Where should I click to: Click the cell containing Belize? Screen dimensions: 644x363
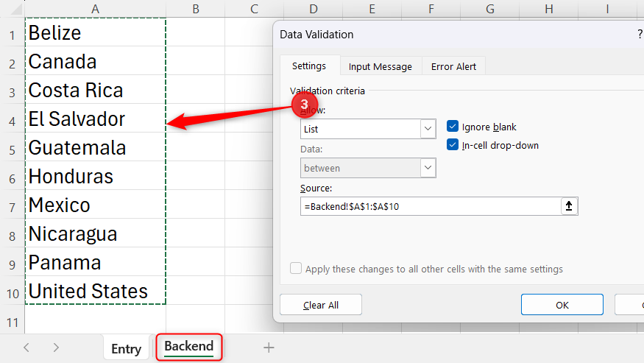point(95,32)
